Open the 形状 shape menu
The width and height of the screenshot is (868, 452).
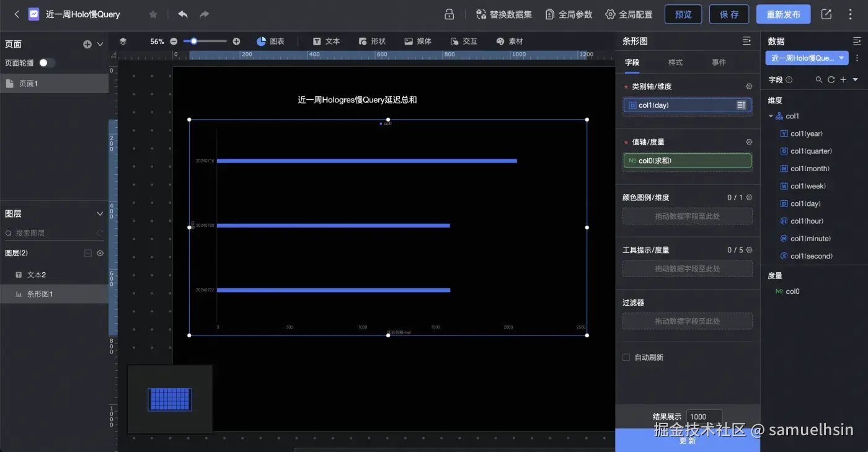372,41
